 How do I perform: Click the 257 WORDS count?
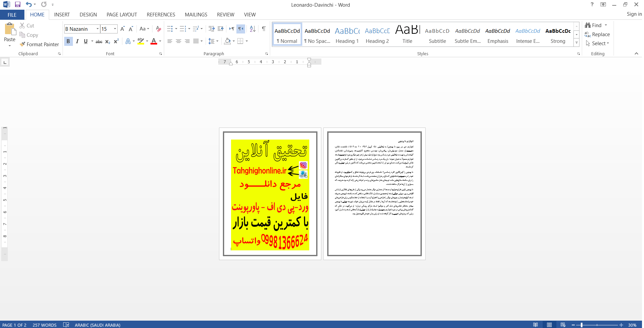click(44, 325)
